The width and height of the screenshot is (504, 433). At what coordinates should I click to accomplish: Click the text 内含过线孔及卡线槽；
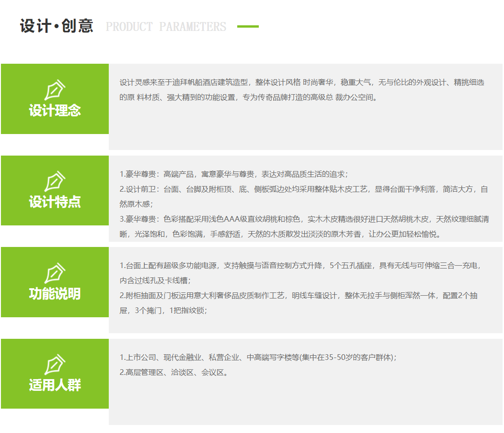[155, 280]
